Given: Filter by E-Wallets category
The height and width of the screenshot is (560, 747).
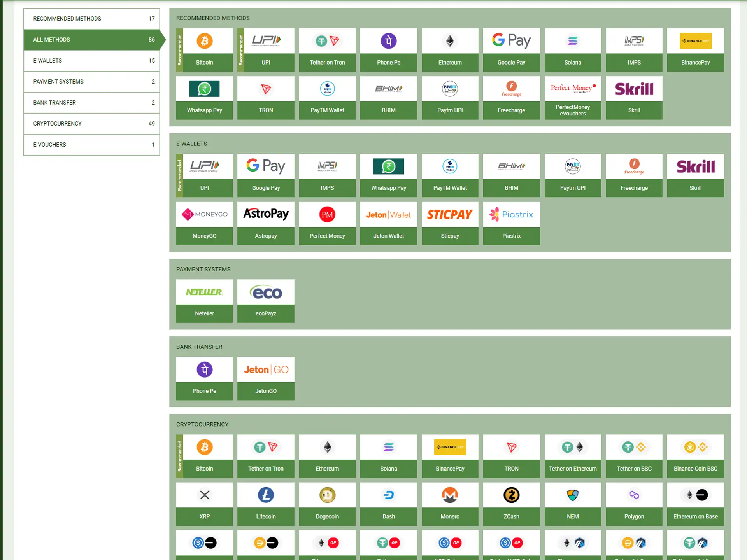Looking at the screenshot, I should [x=92, y=61].
